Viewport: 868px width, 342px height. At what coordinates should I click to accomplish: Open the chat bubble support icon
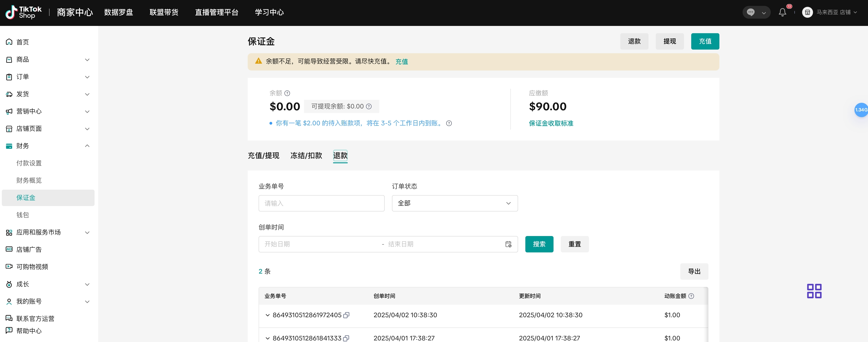(750, 13)
